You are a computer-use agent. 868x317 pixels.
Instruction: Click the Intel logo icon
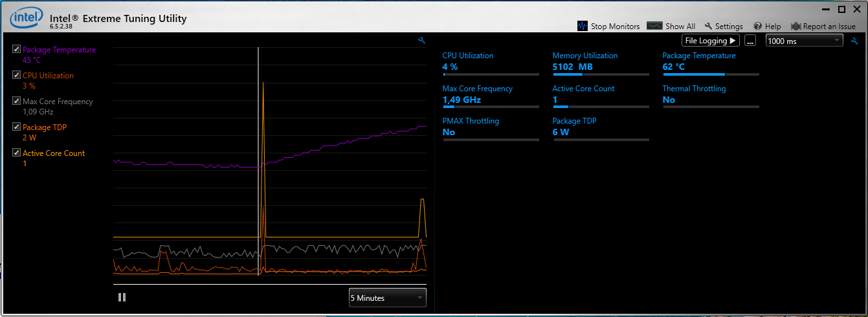(x=25, y=18)
